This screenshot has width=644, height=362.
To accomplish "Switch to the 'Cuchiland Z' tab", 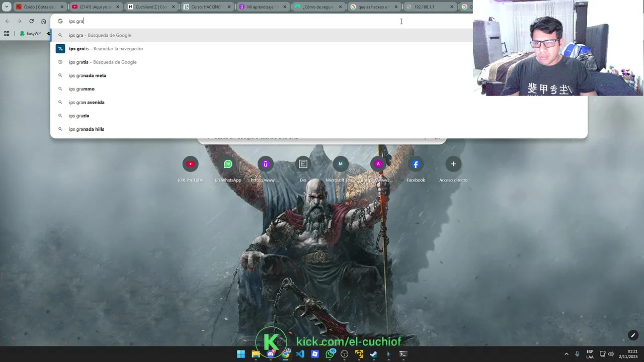I will [151, 7].
